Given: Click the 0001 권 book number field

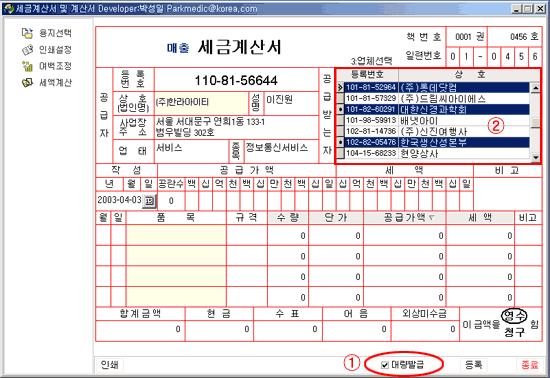Looking at the screenshot, I should click(x=467, y=37).
